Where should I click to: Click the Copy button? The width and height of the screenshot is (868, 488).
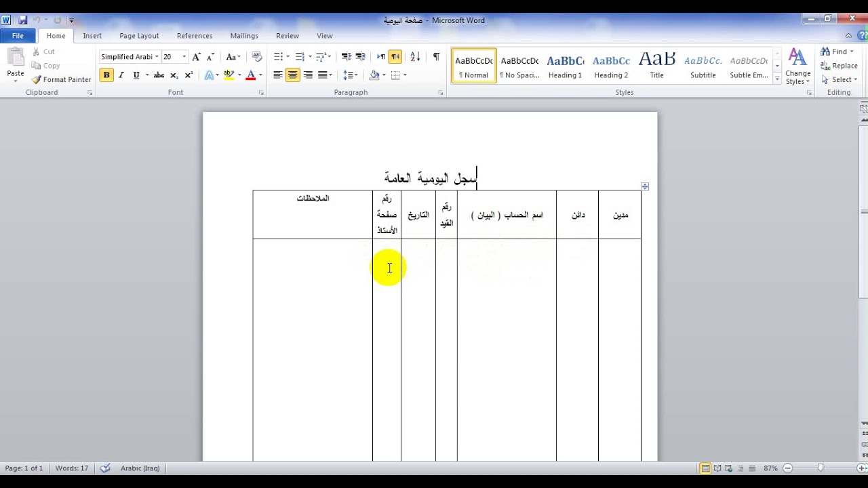point(45,66)
